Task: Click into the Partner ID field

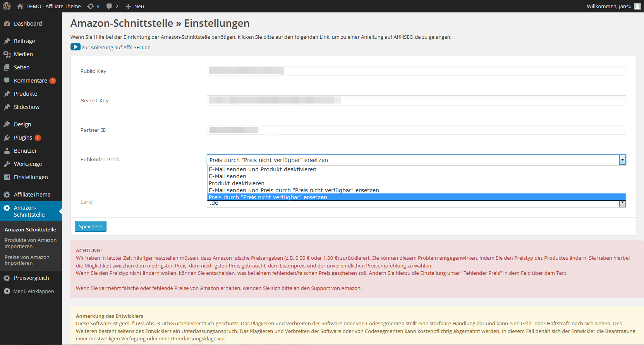Action: (416, 130)
